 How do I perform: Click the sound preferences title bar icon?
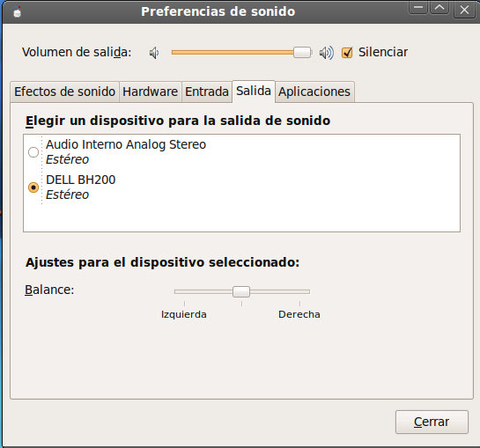[x=17, y=11]
